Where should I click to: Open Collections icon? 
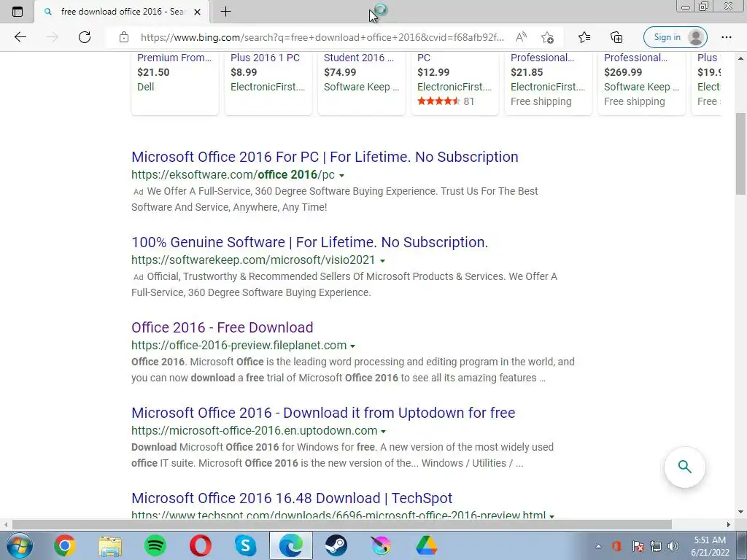point(616,37)
